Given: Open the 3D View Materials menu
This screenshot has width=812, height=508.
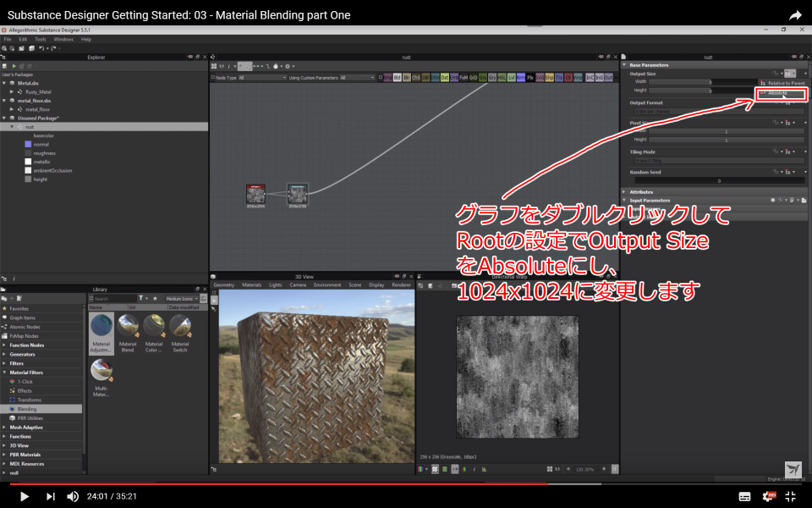Looking at the screenshot, I should click(x=252, y=285).
